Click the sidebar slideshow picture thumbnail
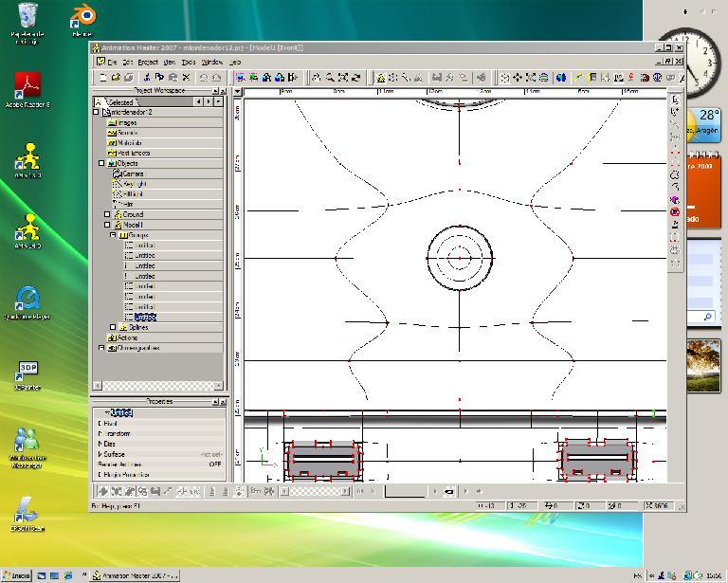728x583 pixels. coord(703,366)
